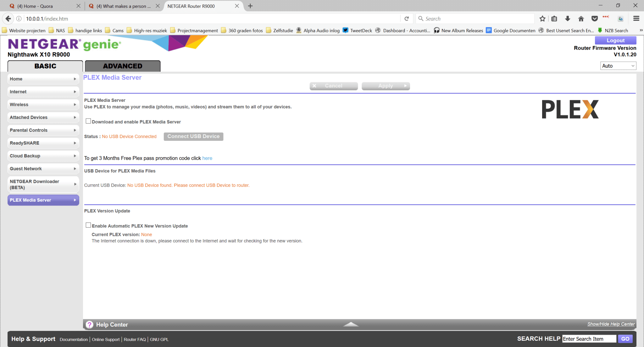Click the Cancel button

tap(334, 86)
